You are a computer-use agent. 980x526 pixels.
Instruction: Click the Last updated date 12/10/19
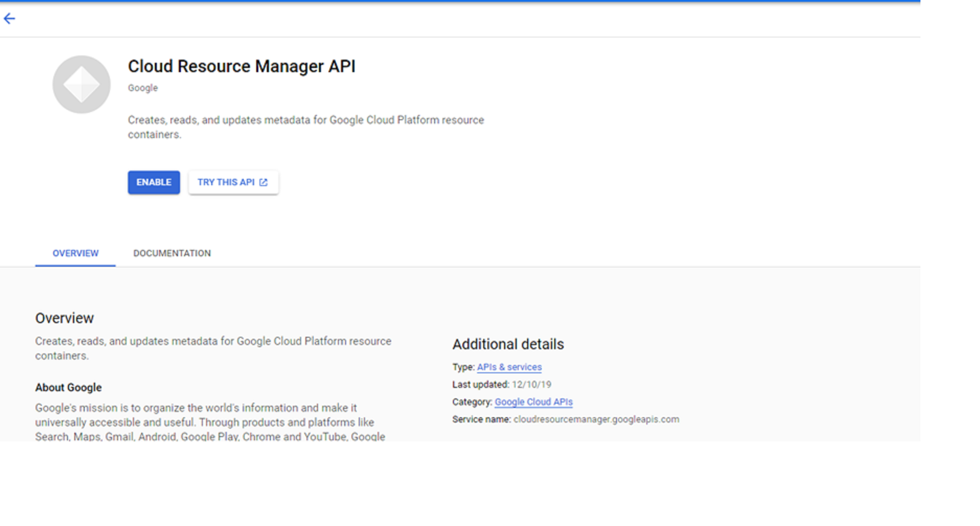point(531,385)
